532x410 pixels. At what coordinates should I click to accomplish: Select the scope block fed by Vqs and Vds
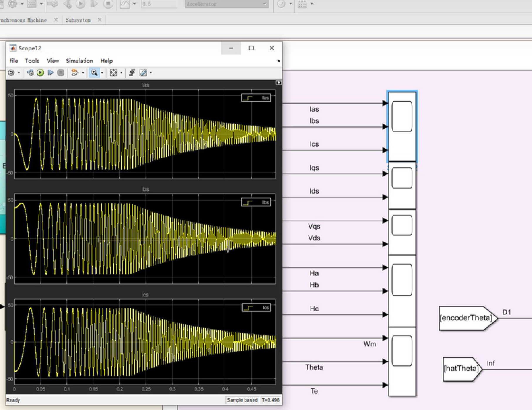pyautogui.click(x=402, y=232)
